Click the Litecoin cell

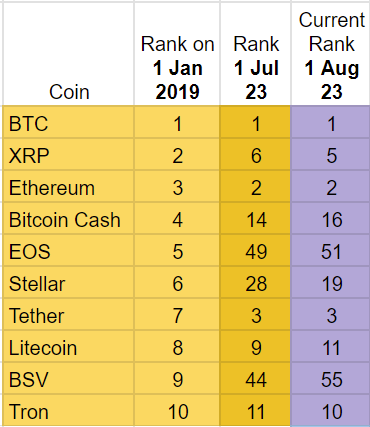69,346
